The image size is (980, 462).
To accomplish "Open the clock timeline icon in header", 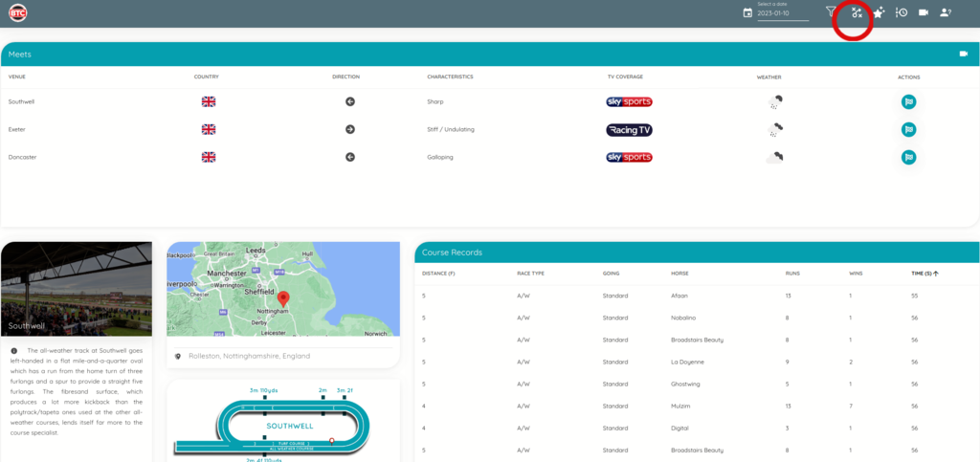I will click(902, 12).
